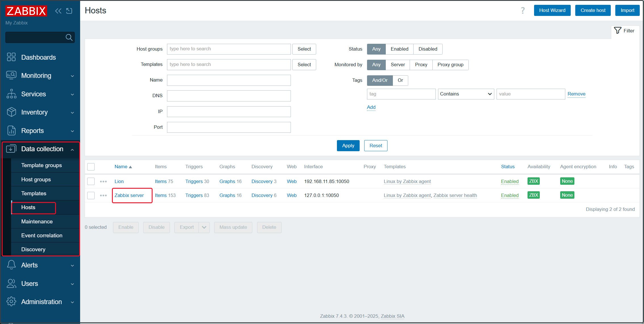Click the Create host button
The image size is (644, 324).
593,11
